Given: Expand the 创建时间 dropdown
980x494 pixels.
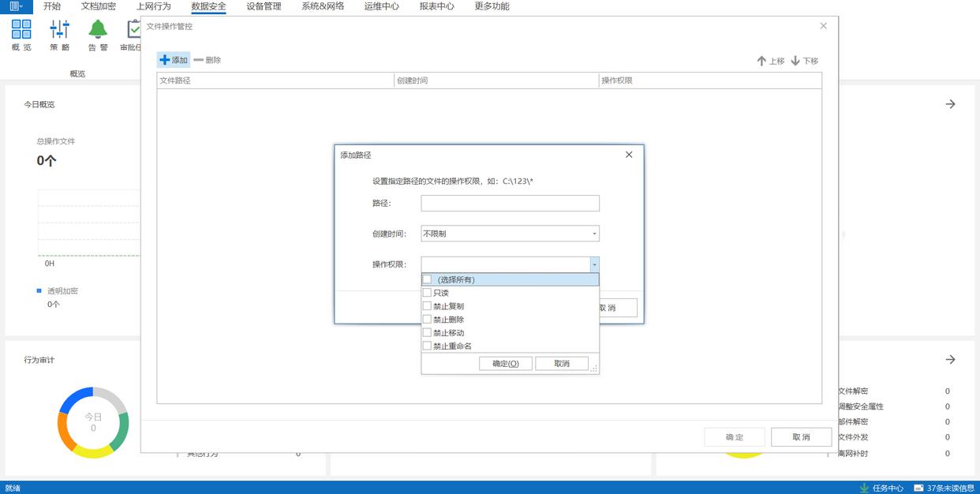Looking at the screenshot, I should 594,234.
